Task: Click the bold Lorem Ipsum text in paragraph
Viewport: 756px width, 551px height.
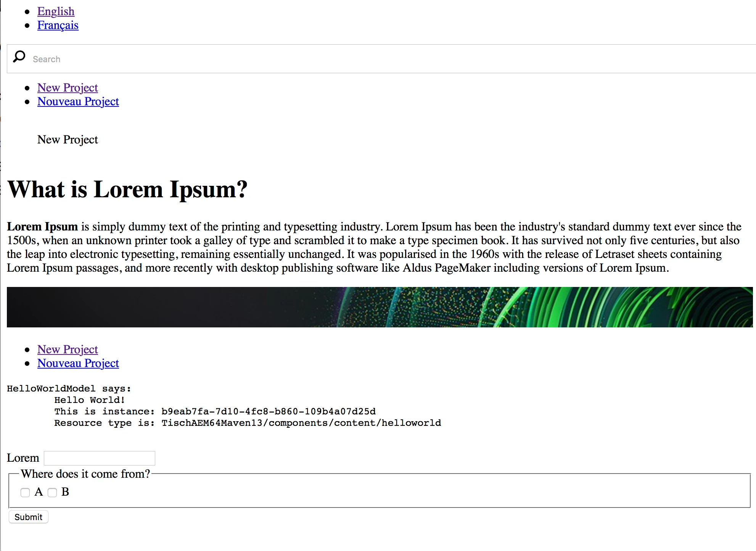Action: click(x=42, y=227)
